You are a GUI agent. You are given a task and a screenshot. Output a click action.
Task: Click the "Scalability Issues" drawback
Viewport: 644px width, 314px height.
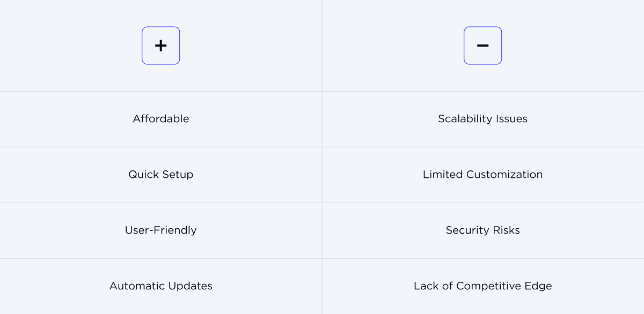pos(482,119)
